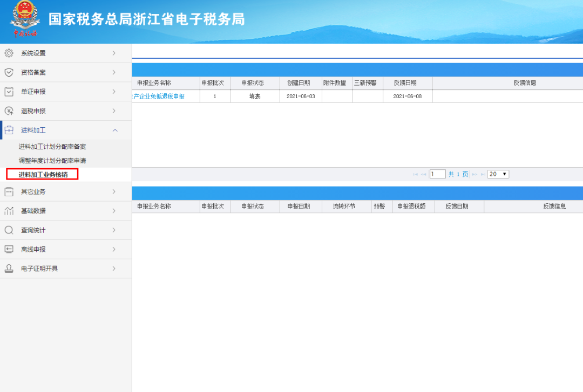
Task: Click the page number input field
Action: point(438,174)
